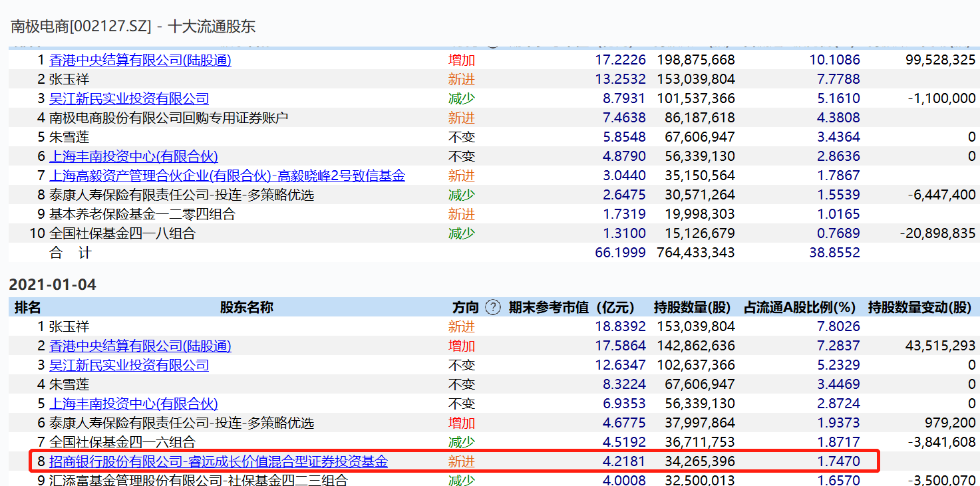
Task: Click 增加 in the 37,997,864 row
Action: coord(462,423)
